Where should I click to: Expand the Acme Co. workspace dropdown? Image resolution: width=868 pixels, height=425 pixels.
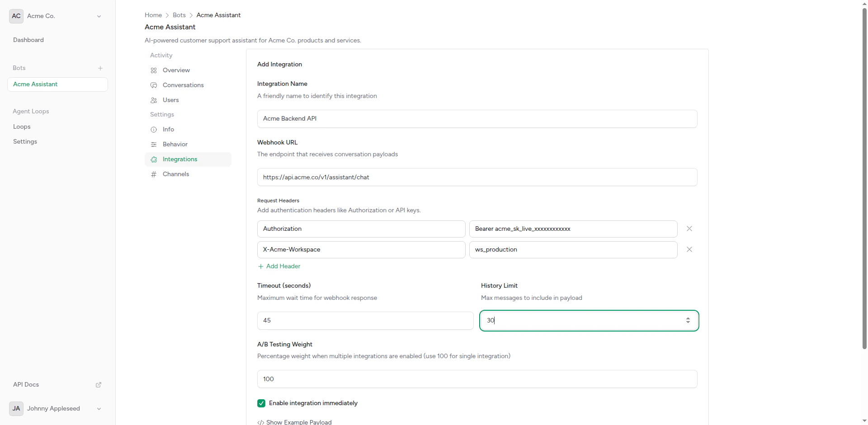click(x=99, y=16)
